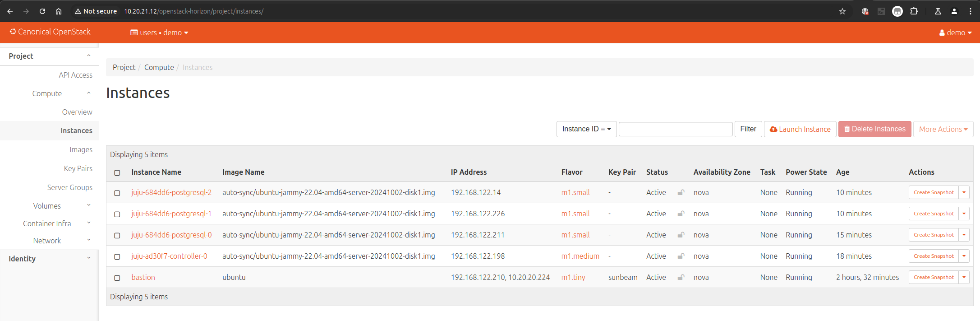Click the browser home icon
The image size is (980, 321).
pyautogui.click(x=59, y=11)
